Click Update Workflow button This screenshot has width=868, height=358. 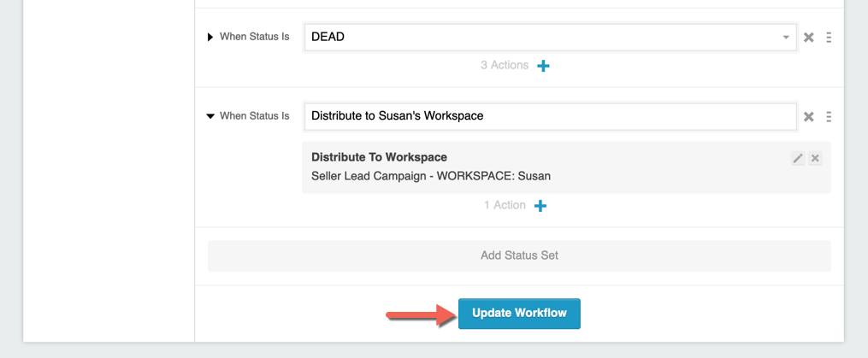(519, 314)
